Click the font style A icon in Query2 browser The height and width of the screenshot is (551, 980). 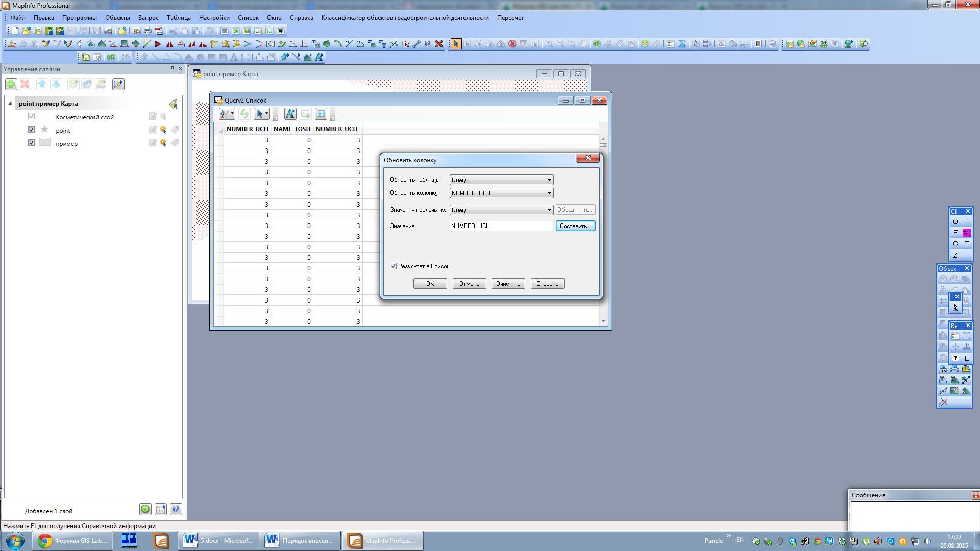(290, 114)
